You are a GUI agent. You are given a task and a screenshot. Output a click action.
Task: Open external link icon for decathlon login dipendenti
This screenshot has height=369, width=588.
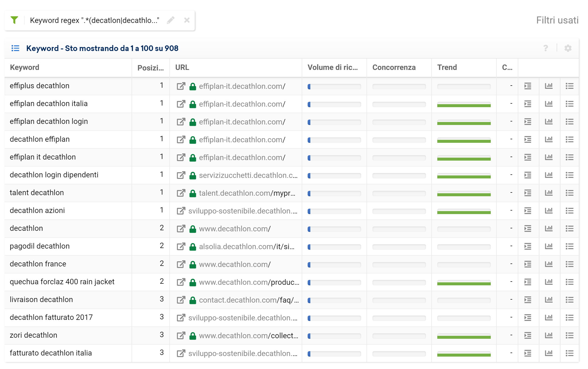[181, 175]
